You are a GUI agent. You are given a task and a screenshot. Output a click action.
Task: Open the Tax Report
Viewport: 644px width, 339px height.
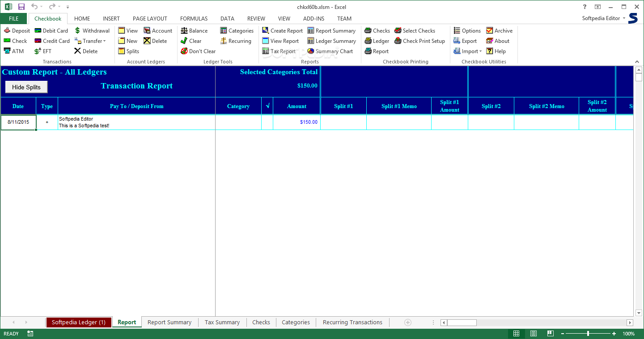click(x=279, y=51)
